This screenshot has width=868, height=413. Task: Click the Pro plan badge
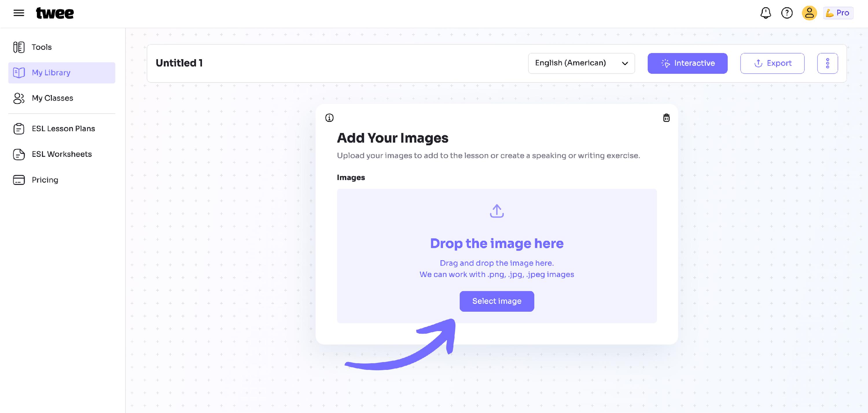(x=838, y=13)
